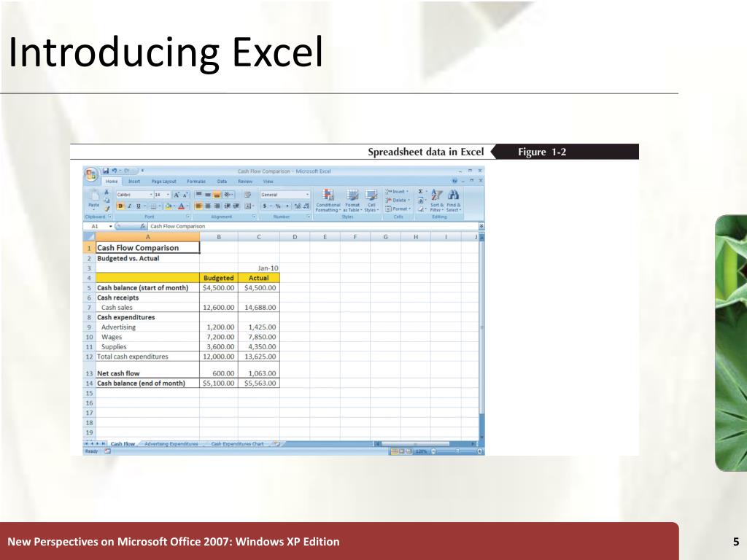Open the font size 14 dropdown
The image size is (747, 560).
pos(169,195)
